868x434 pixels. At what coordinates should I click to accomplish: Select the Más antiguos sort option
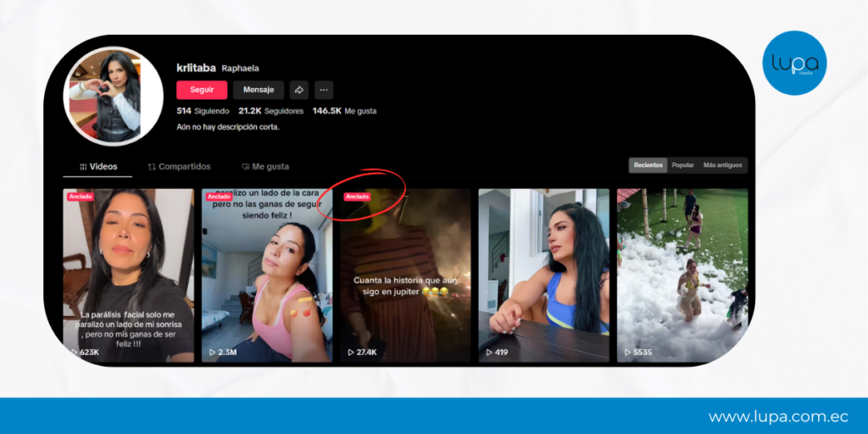tap(722, 165)
